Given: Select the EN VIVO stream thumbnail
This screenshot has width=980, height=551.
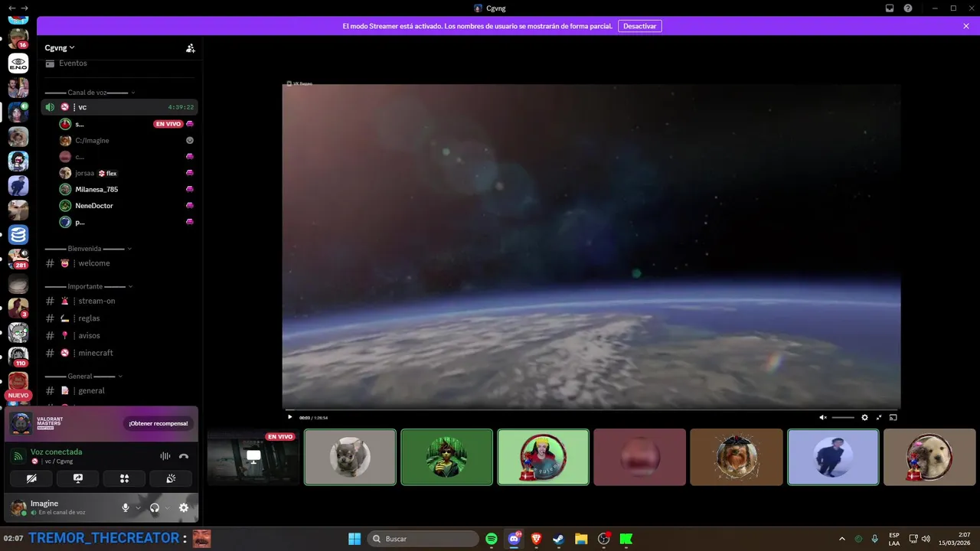Looking at the screenshot, I should pyautogui.click(x=253, y=457).
